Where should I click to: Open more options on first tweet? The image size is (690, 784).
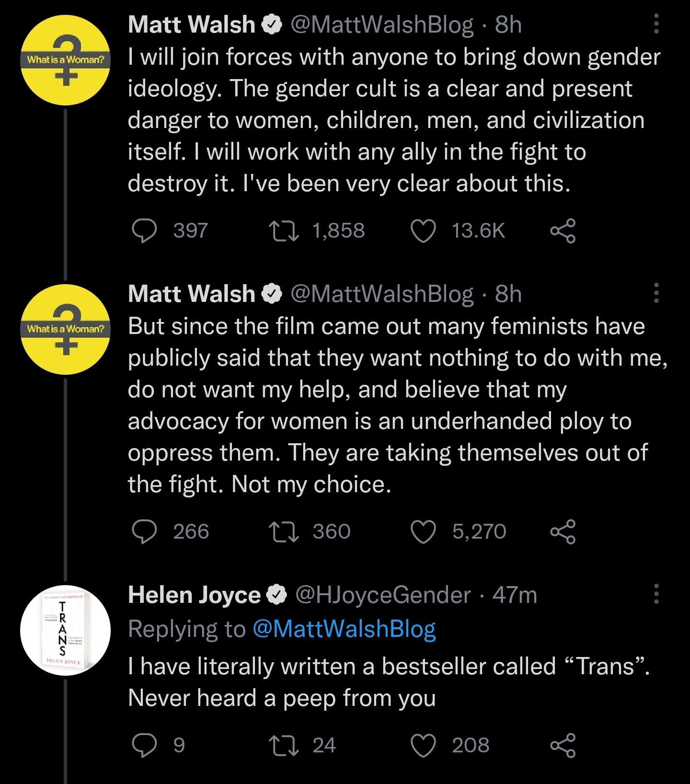pos(656,24)
